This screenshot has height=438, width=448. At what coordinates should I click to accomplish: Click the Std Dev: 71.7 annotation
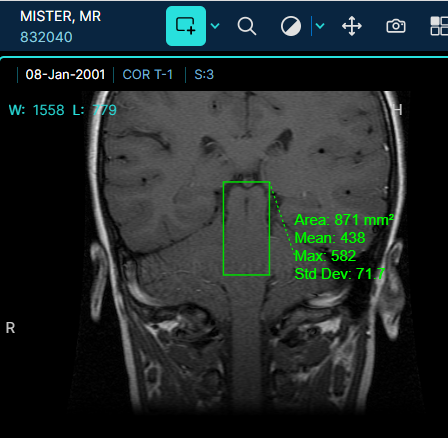[340, 274]
